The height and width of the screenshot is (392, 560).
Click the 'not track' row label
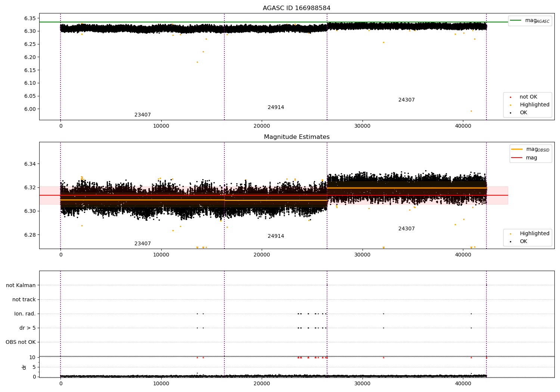click(24, 300)
